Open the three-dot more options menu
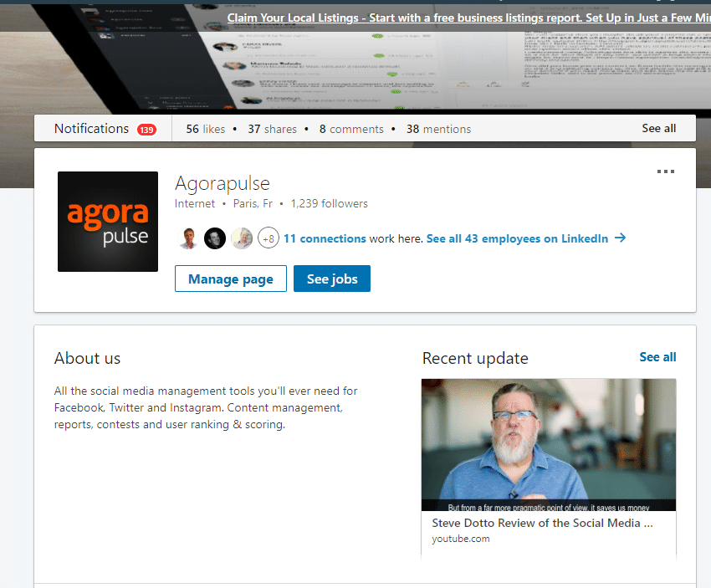The height and width of the screenshot is (588, 711). click(665, 171)
